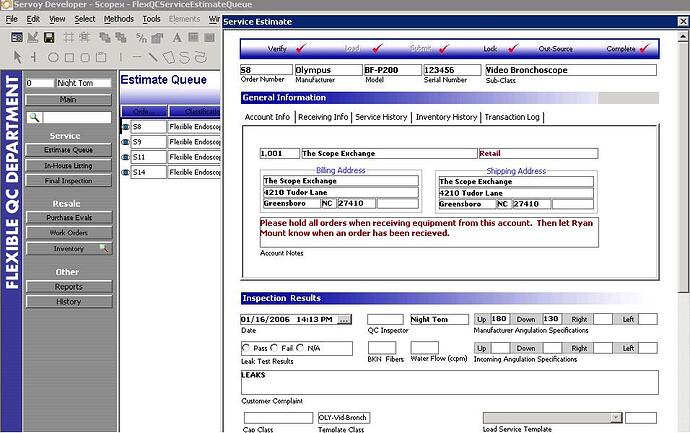Click the plain hash grid toolbar icon
Image resolution: width=690 pixels, height=433 pixels.
coord(69,38)
